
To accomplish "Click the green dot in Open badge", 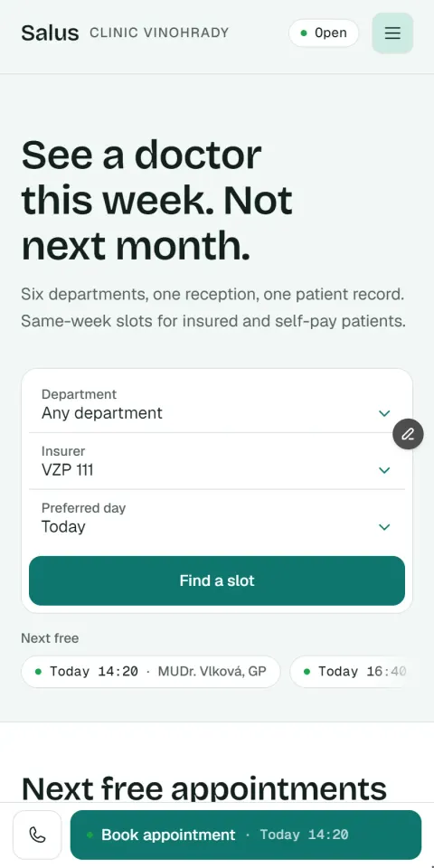I will [x=304, y=33].
